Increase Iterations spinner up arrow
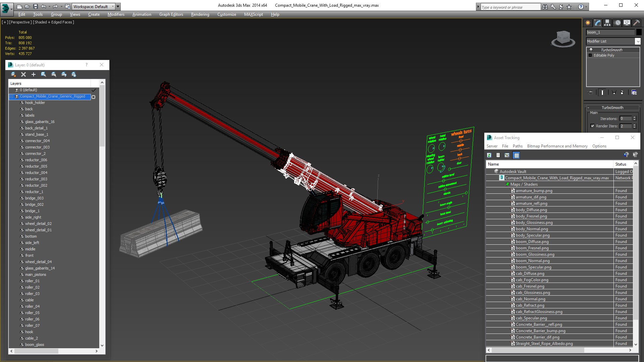The image size is (644, 362). [x=634, y=117]
